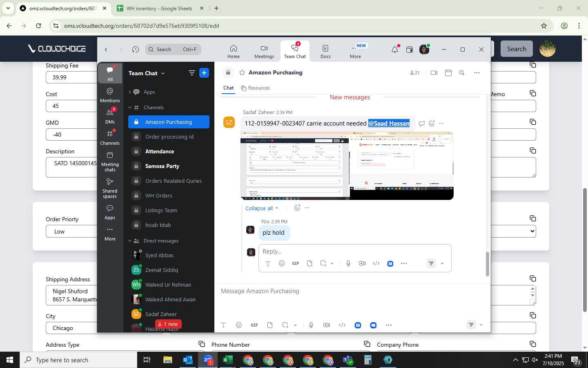588x368 pixels.
Task: Click emoji icon in reply box
Action: pyautogui.click(x=281, y=263)
